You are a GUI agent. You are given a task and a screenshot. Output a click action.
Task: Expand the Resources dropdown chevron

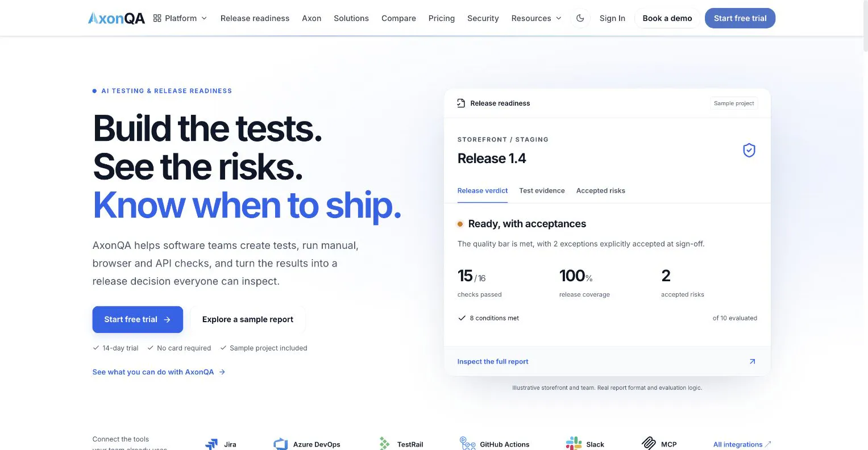[x=559, y=18]
